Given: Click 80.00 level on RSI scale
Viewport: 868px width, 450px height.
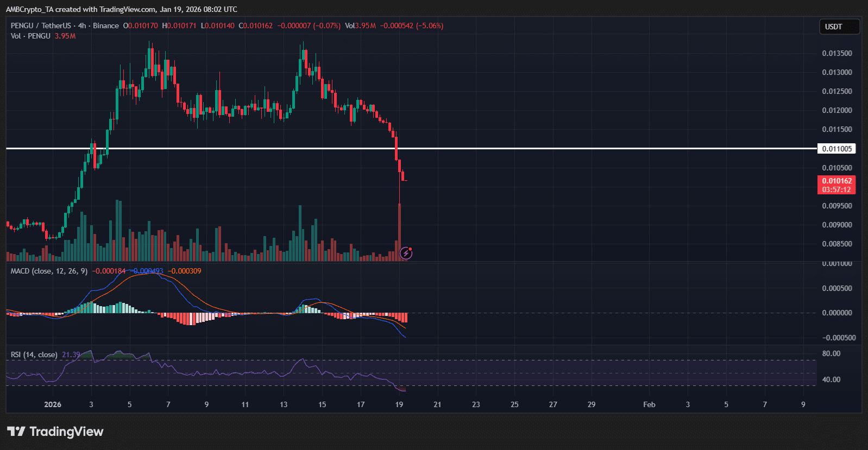Looking at the screenshot, I should click(831, 353).
